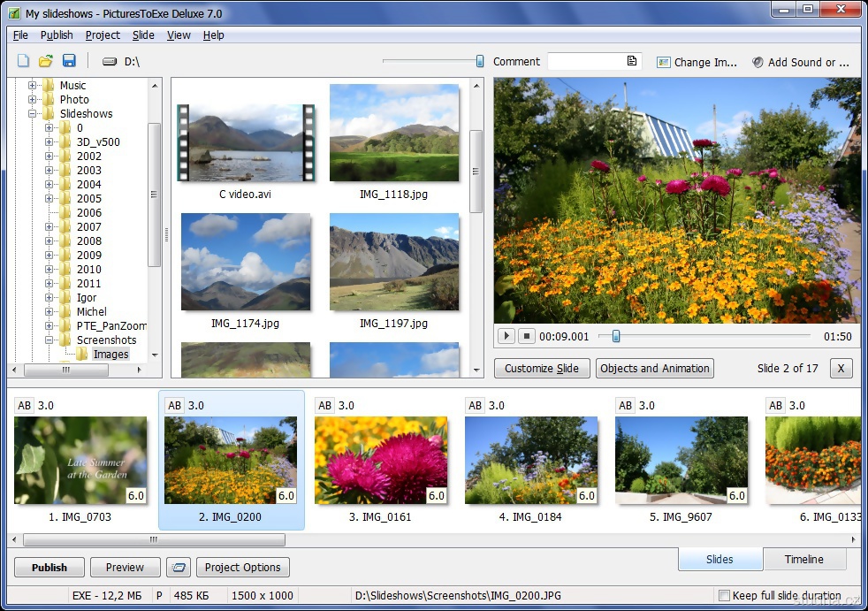Click the Add Sound icon

pyautogui.click(x=758, y=62)
